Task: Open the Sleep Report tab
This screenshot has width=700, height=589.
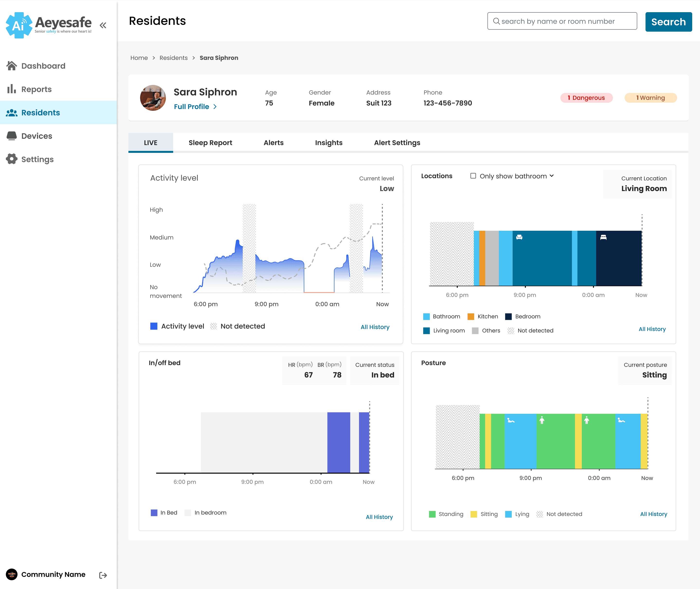Action: [210, 143]
